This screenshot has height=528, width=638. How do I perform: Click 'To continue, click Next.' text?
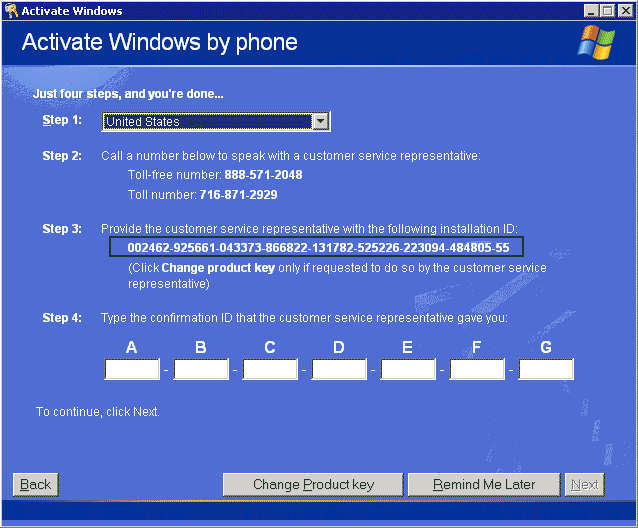[98, 412]
